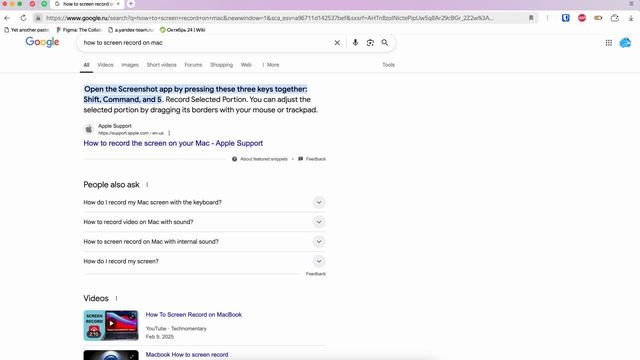Open options next to Videos heading

point(116,298)
